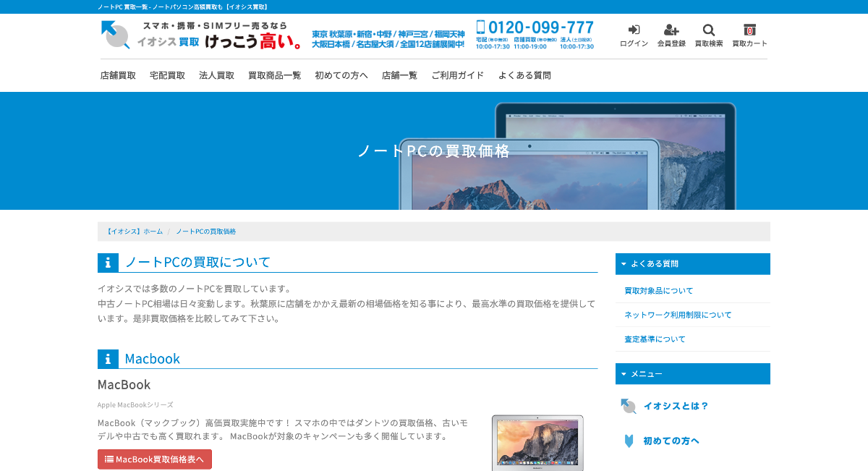Click the ノートPCの買取について section heading

(197, 262)
